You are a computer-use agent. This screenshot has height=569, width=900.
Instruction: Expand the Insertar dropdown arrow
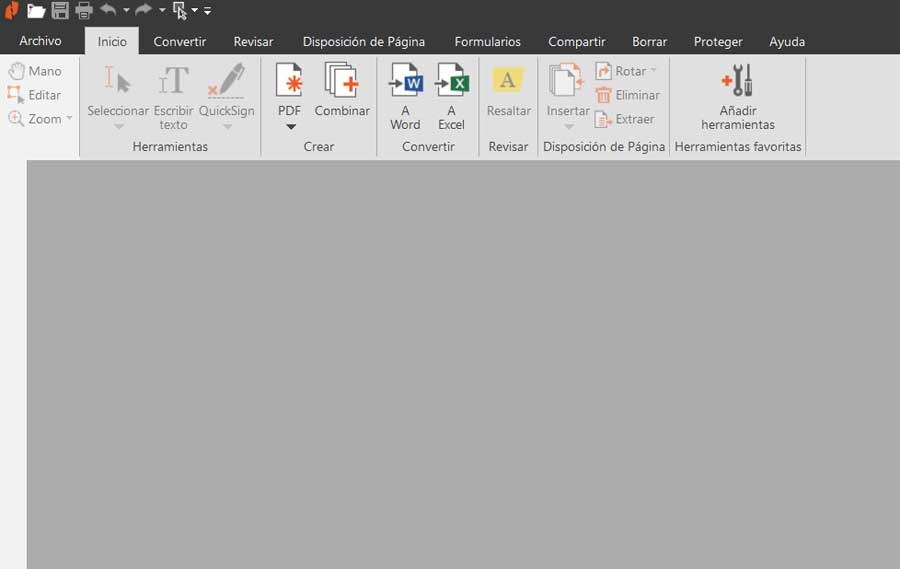pyautogui.click(x=568, y=126)
